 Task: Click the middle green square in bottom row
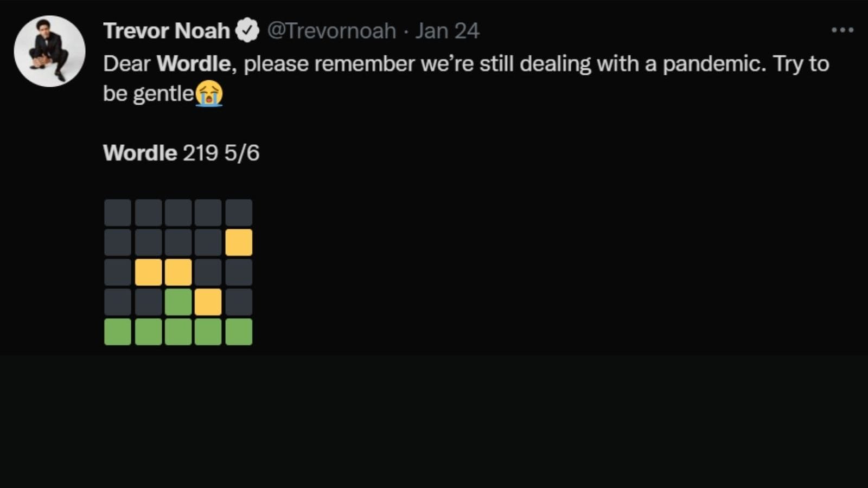click(x=178, y=332)
